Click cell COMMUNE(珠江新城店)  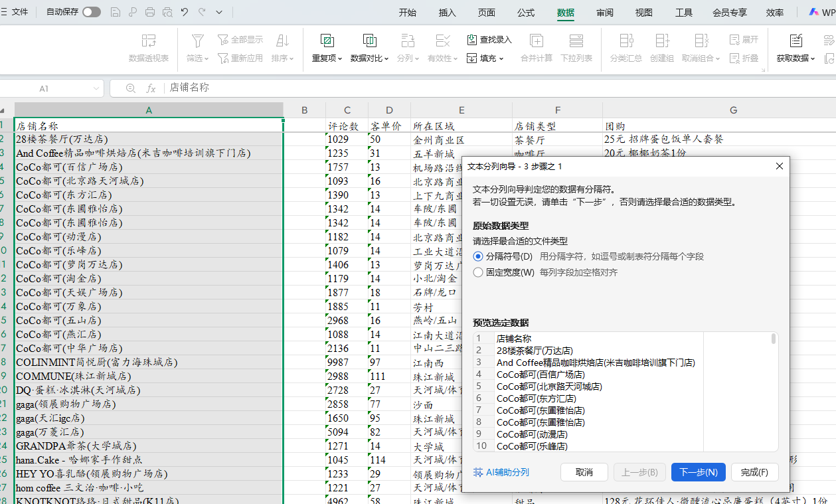(x=149, y=377)
